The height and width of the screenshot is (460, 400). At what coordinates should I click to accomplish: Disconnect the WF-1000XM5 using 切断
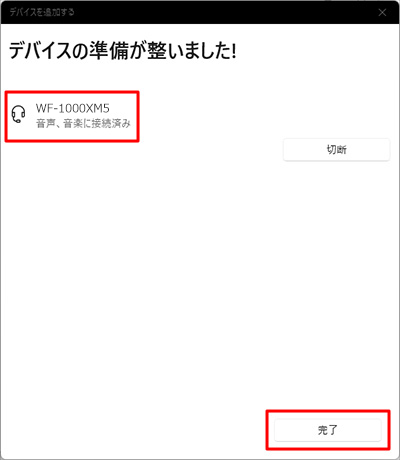click(x=336, y=150)
